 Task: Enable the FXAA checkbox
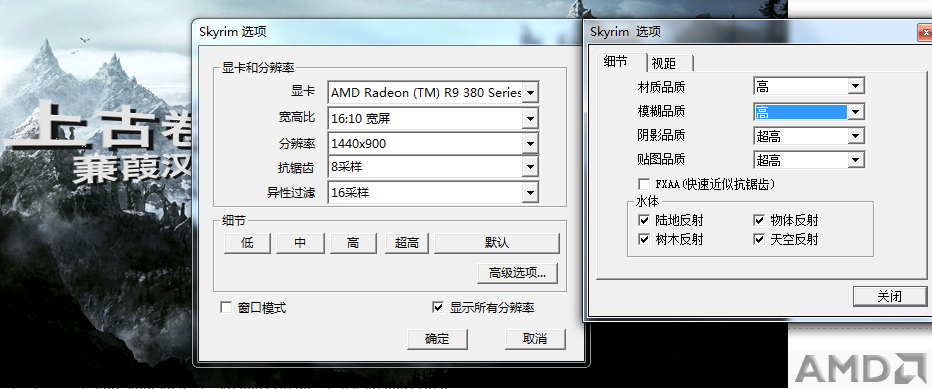(644, 184)
